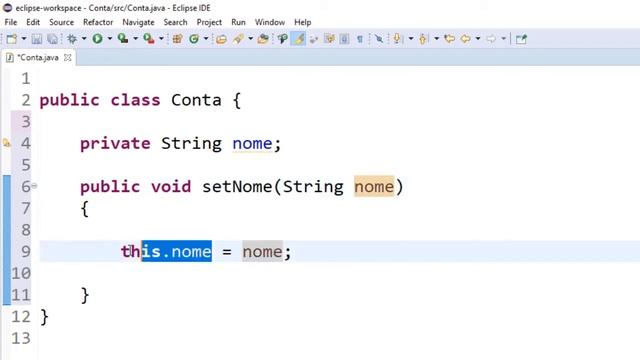Toggle Block Selection mode icon
The height and width of the screenshot is (360, 640).
[x=329, y=39]
